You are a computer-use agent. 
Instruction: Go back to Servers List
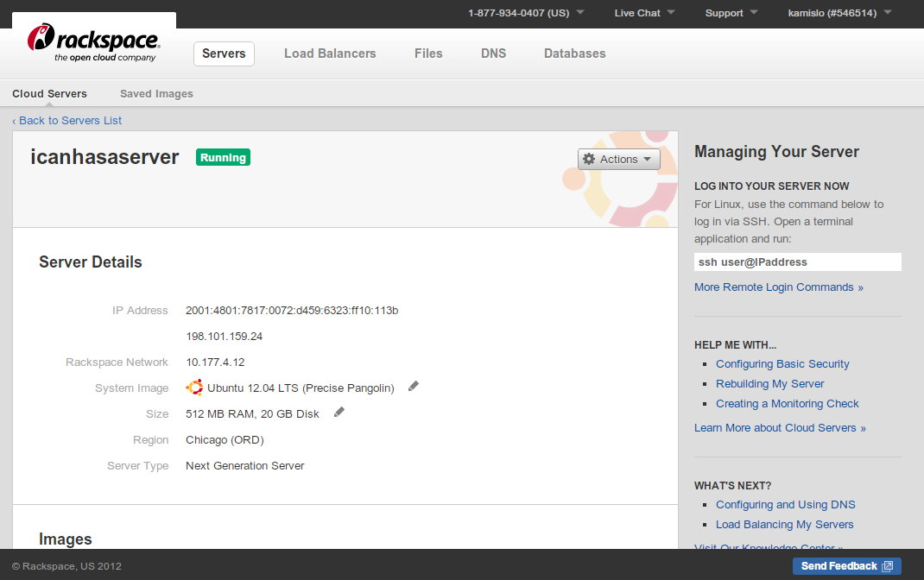pyautogui.click(x=67, y=120)
